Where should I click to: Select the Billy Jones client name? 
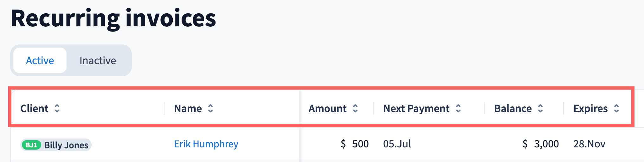coord(66,145)
